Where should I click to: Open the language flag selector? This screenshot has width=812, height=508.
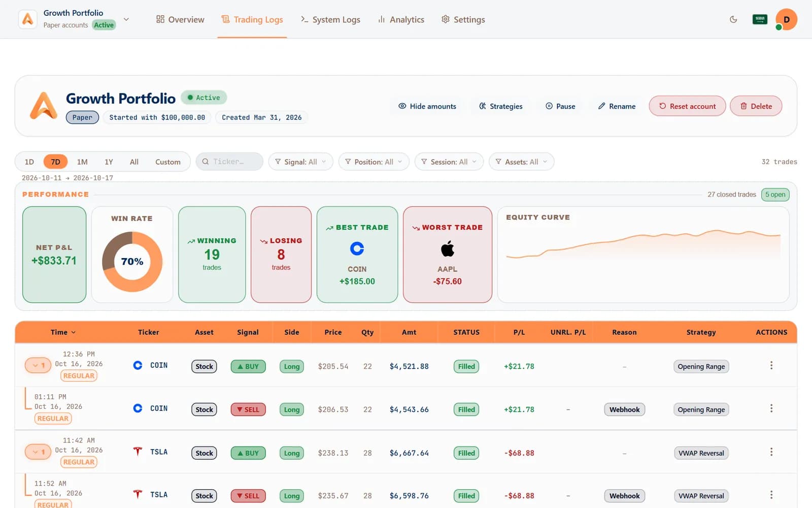pyautogui.click(x=760, y=19)
